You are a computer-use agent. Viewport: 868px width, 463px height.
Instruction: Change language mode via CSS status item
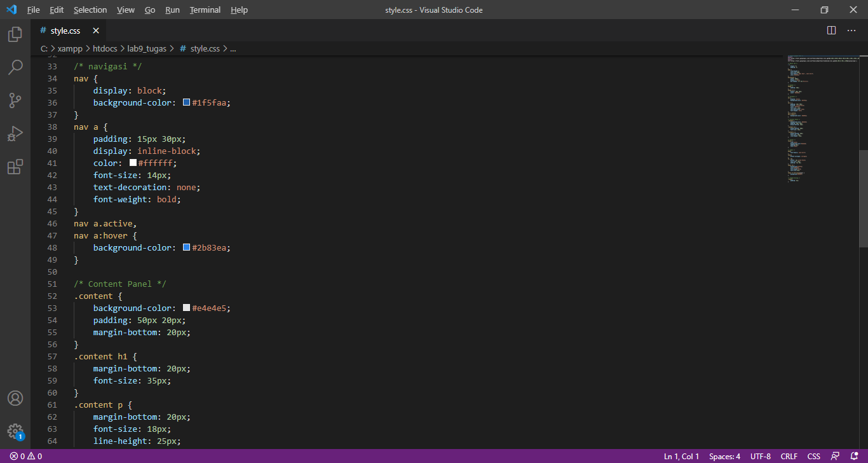point(814,457)
